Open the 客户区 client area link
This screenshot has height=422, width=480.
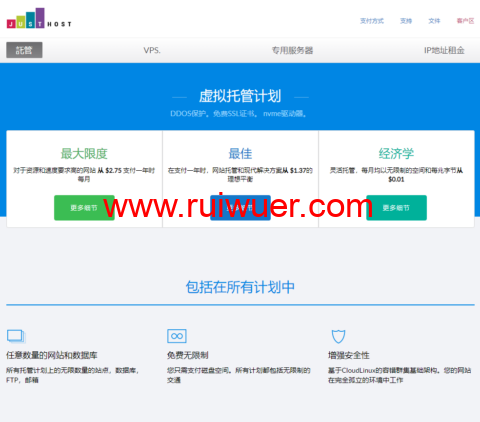[465, 21]
